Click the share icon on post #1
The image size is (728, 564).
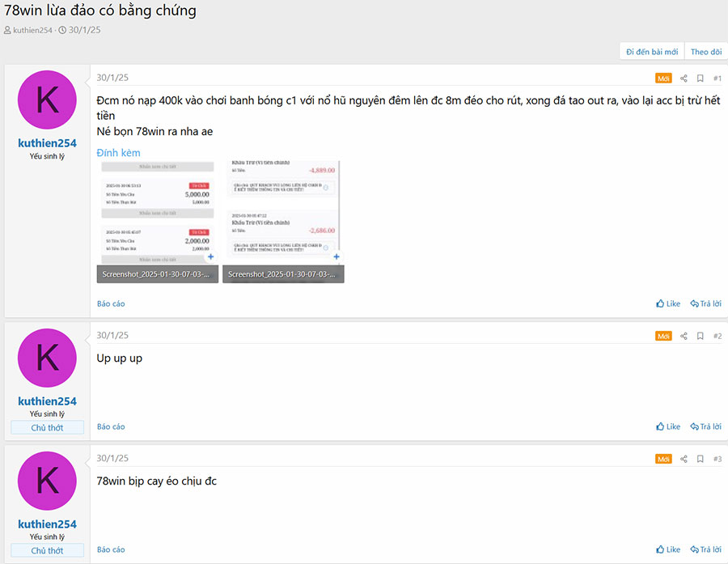coord(684,78)
